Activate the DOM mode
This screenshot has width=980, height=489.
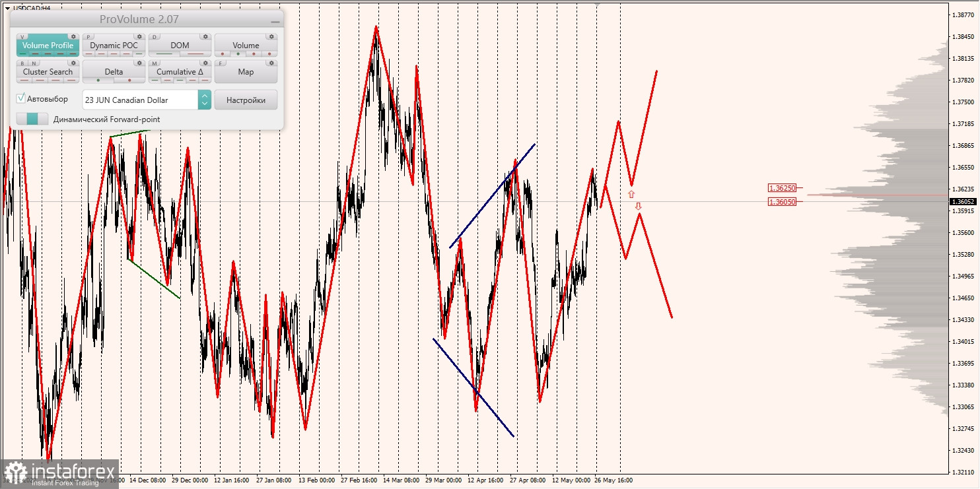click(x=180, y=45)
